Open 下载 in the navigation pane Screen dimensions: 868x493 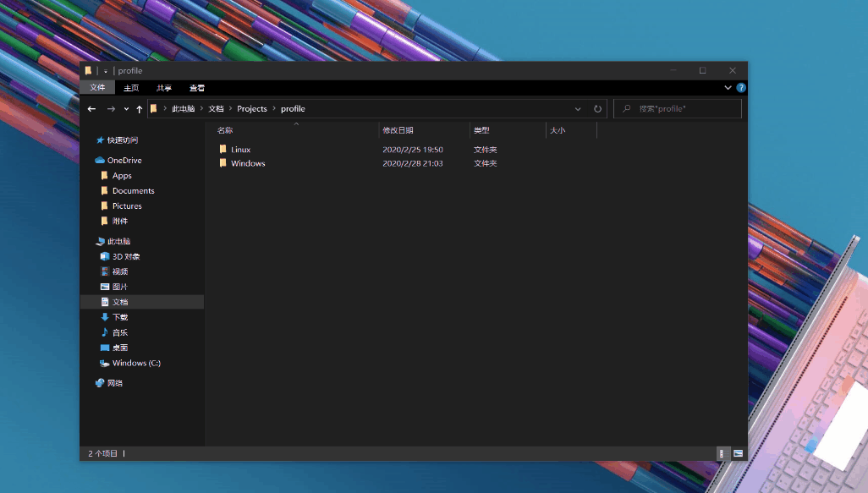(x=119, y=318)
